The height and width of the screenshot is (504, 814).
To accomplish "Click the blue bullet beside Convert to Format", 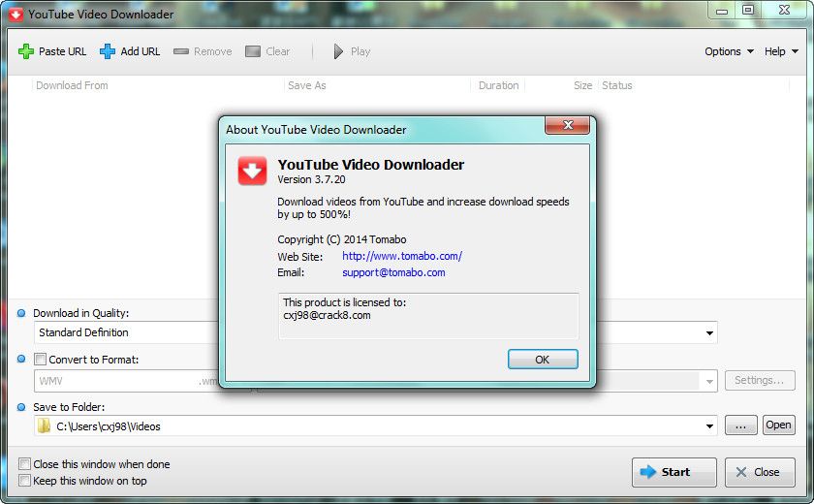I will (x=21, y=360).
